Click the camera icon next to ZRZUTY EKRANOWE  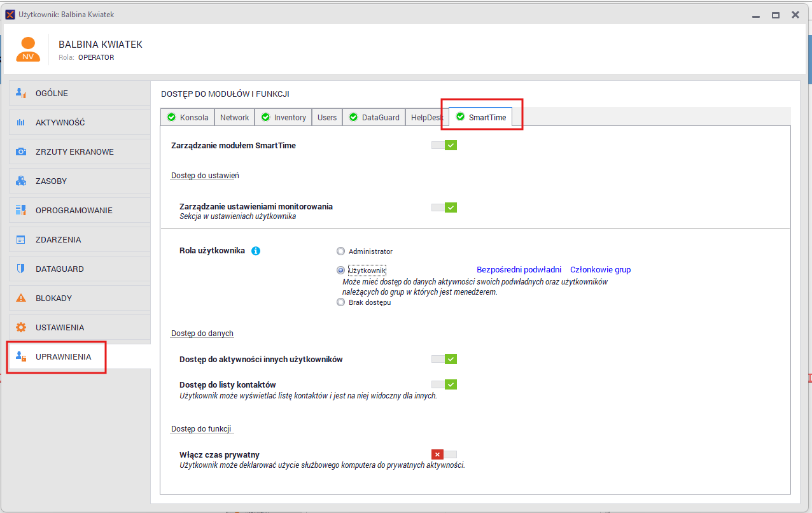(21, 151)
